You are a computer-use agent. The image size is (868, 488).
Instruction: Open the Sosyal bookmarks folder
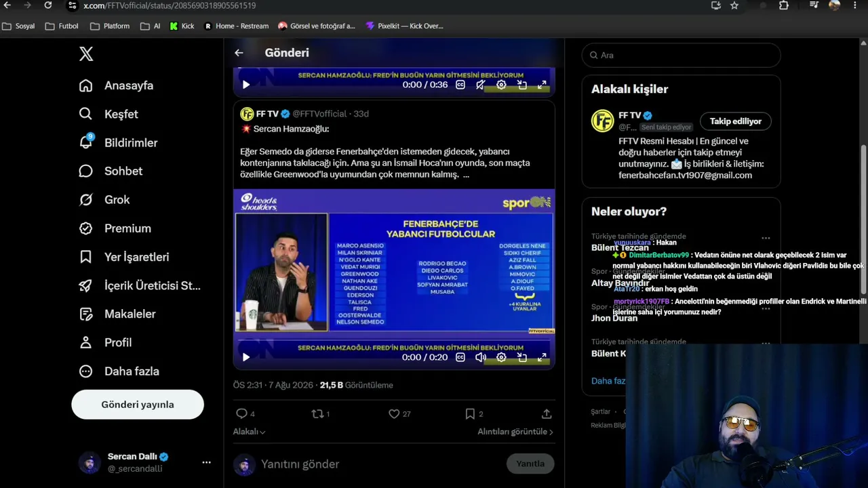19,26
